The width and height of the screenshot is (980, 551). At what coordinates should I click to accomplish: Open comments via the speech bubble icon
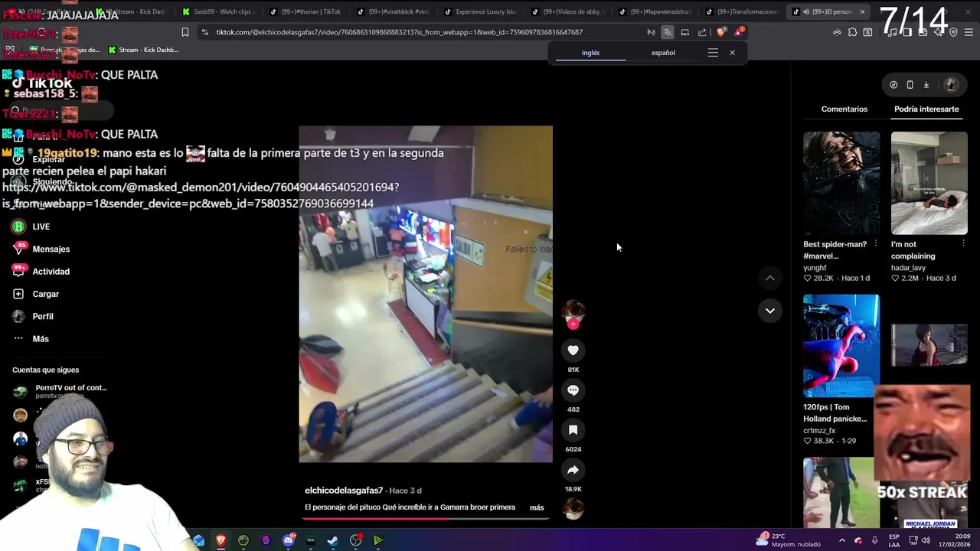pos(573,390)
